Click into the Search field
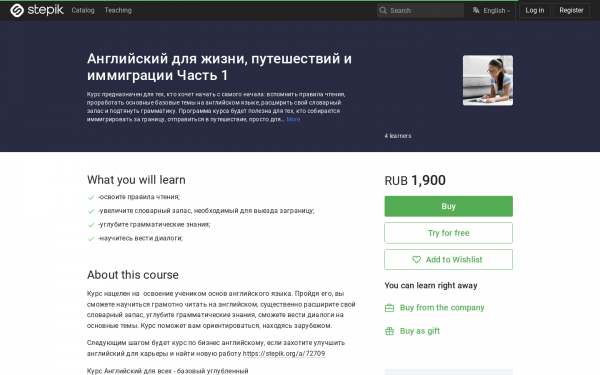The image size is (600, 375). pos(420,10)
